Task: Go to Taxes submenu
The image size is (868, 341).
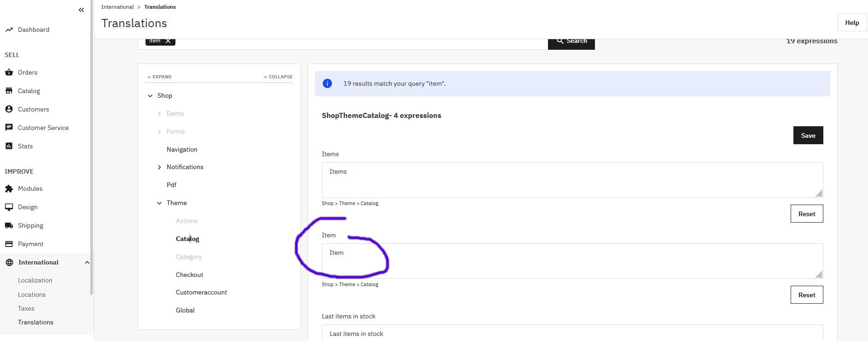Action: tap(26, 308)
